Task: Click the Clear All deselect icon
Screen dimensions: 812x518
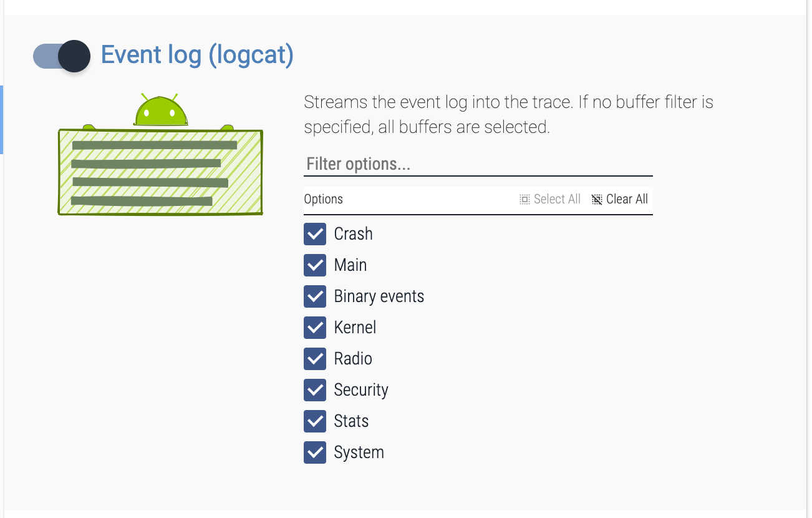Action: (x=597, y=199)
